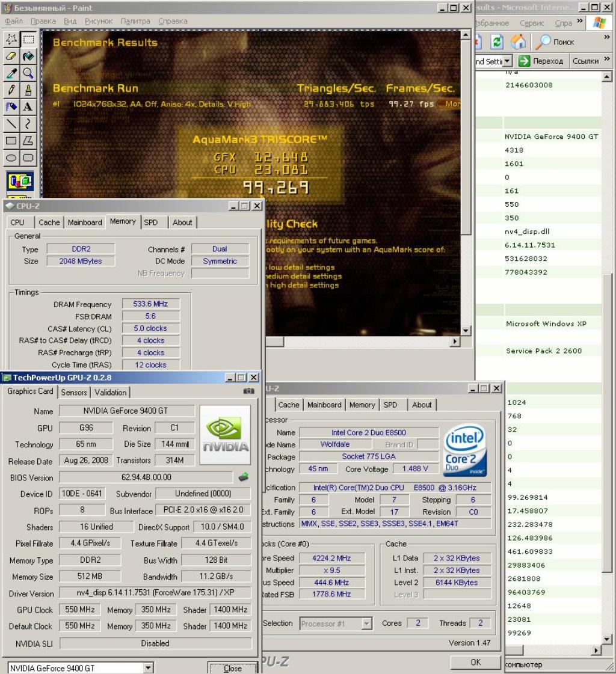This screenshot has height=674, width=616.
Task: Click the IE page scrollbar down arrow
Action: coord(606,639)
